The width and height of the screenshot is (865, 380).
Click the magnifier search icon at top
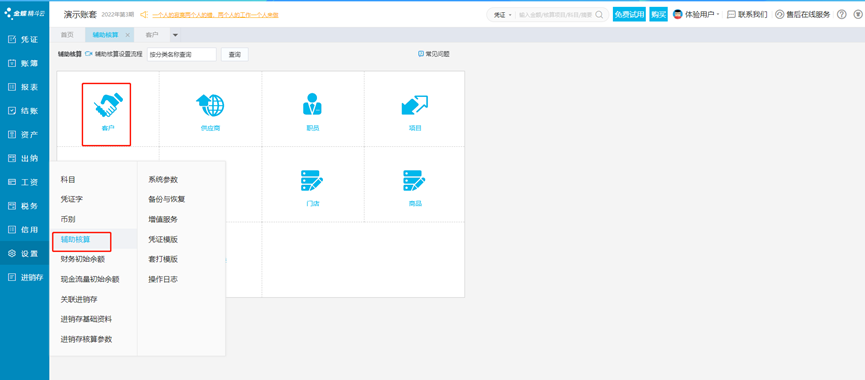pos(599,15)
